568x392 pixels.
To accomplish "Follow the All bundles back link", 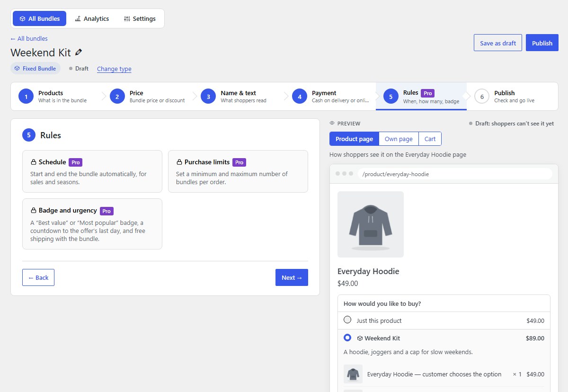I will pyautogui.click(x=29, y=39).
